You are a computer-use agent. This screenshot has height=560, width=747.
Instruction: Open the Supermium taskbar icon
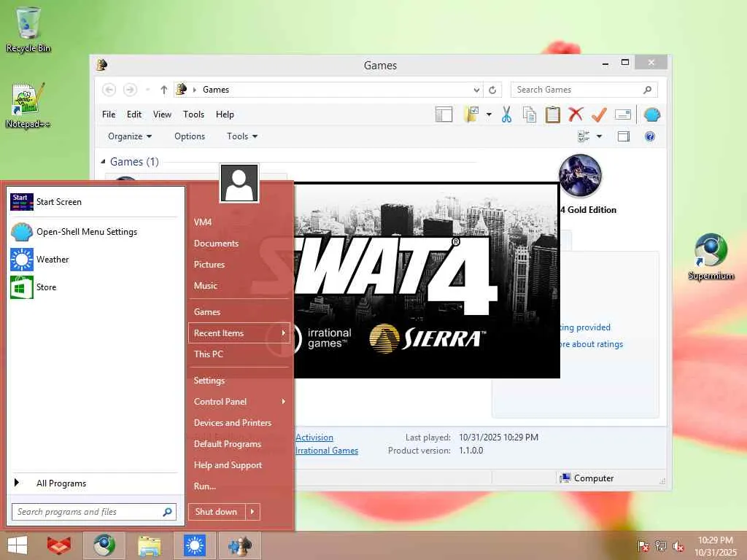tap(104, 545)
